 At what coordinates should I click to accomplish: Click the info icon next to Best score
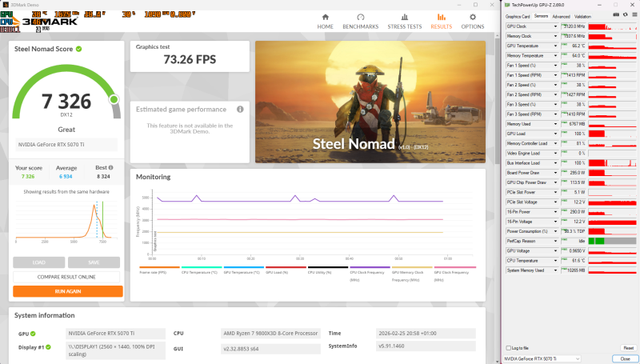110,168
